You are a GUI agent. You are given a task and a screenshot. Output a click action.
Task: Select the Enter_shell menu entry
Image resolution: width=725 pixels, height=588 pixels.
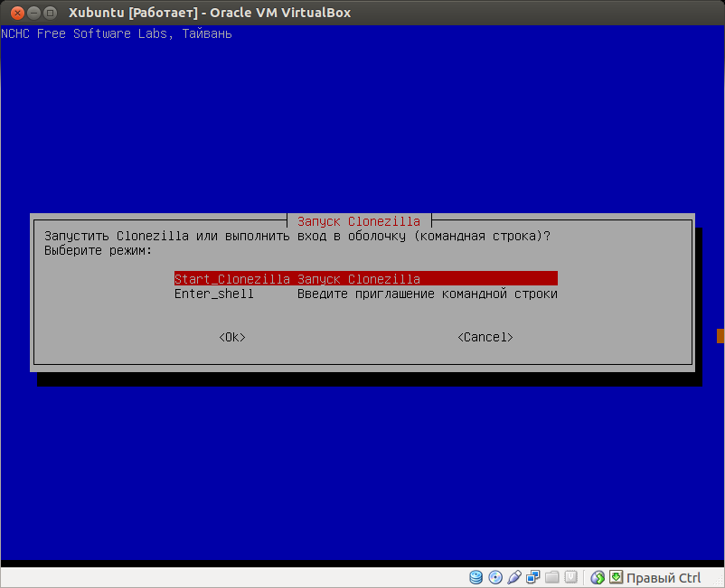(366, 294)
